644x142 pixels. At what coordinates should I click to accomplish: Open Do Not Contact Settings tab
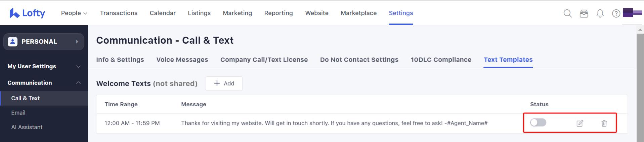click(359, 60)
